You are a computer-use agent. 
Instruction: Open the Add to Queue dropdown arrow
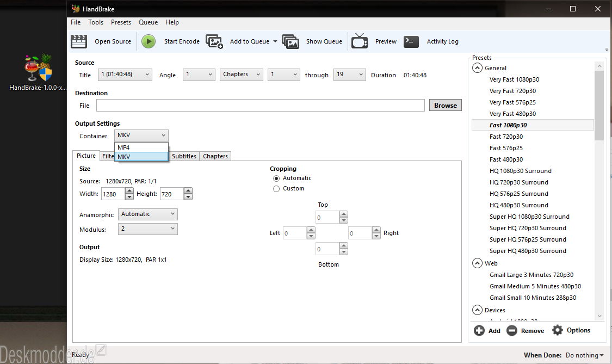tap(275, 41)
